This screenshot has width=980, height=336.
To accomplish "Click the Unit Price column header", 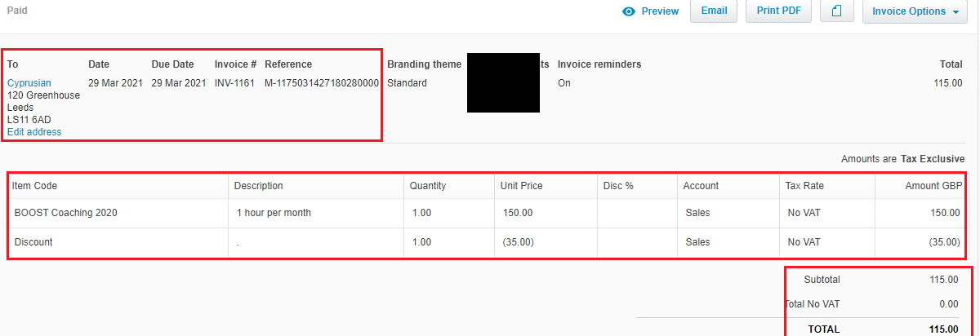I will (x=521, y=186).
